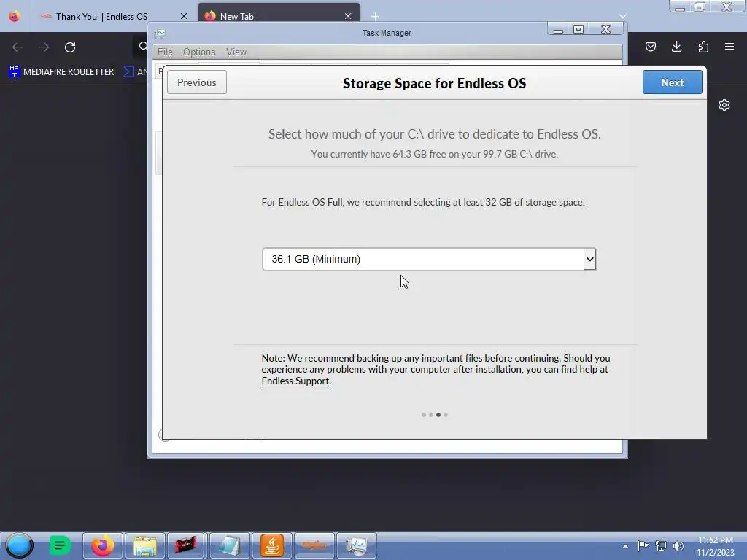
Task: Open a new Firefox tab with plus
Action: 376,16
